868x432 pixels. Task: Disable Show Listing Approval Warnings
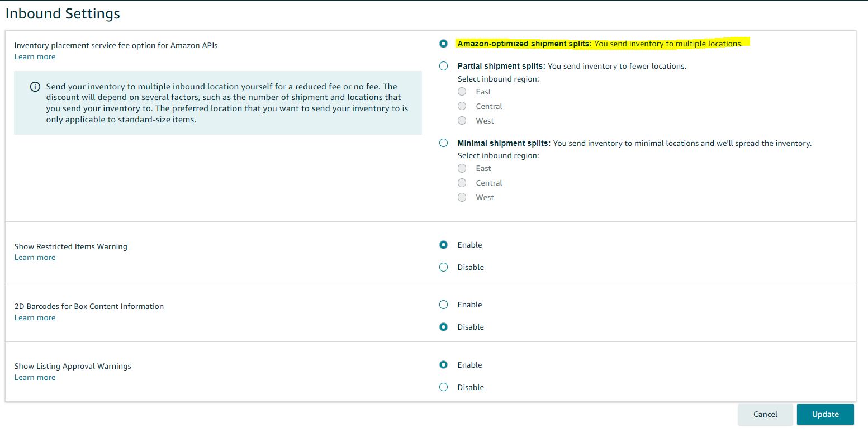(x=443, y=387)
